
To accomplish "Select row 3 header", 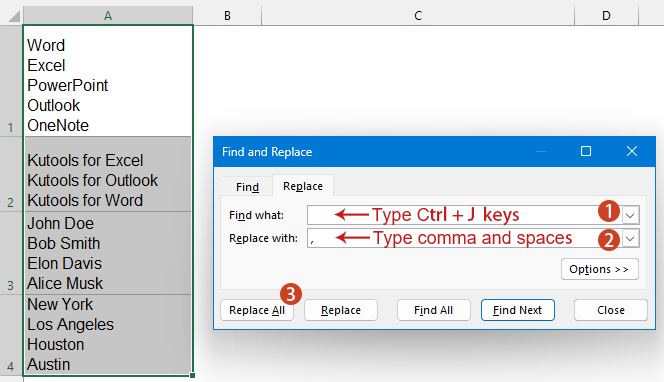I will [11, 253].
